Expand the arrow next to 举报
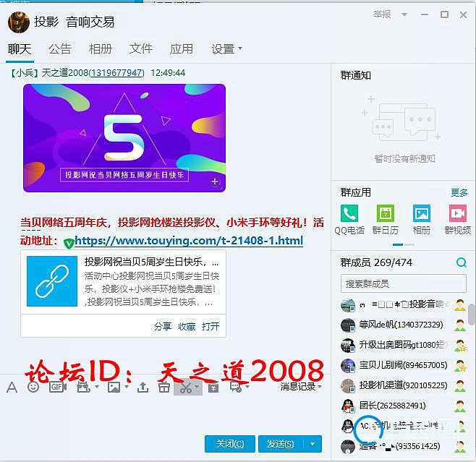This screenshot has width=476, height=462. (404, 14)
